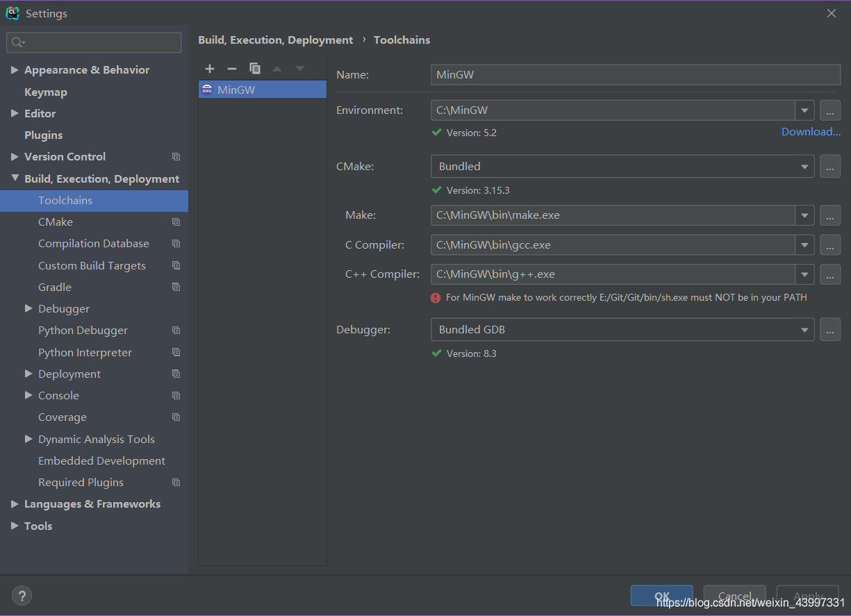The width and height of the screenshot is (851, 616).
Task: Open Compilation Database settings
Action: pyautogui.click(x=94, y=244)
